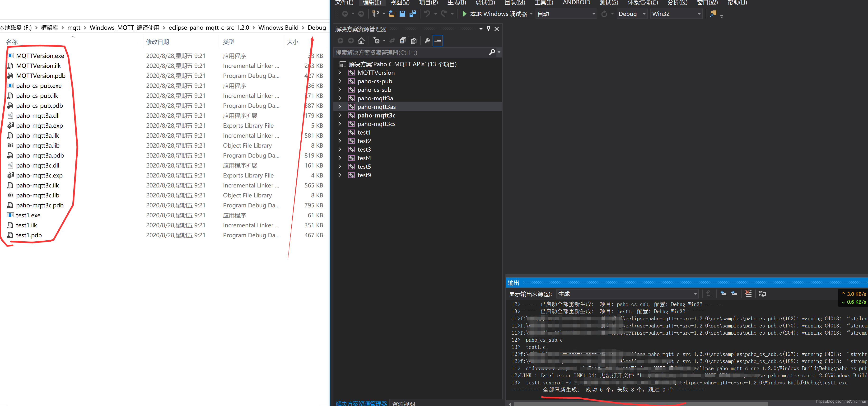The height and width of the screenshot is (406, 868).
Task: Click the Toggle Word Wrap icon in Output
Action: click(x=762, y=294)
